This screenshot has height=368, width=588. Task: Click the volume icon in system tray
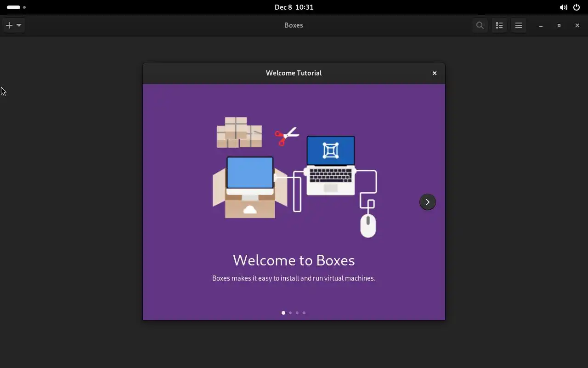[563, 7]
